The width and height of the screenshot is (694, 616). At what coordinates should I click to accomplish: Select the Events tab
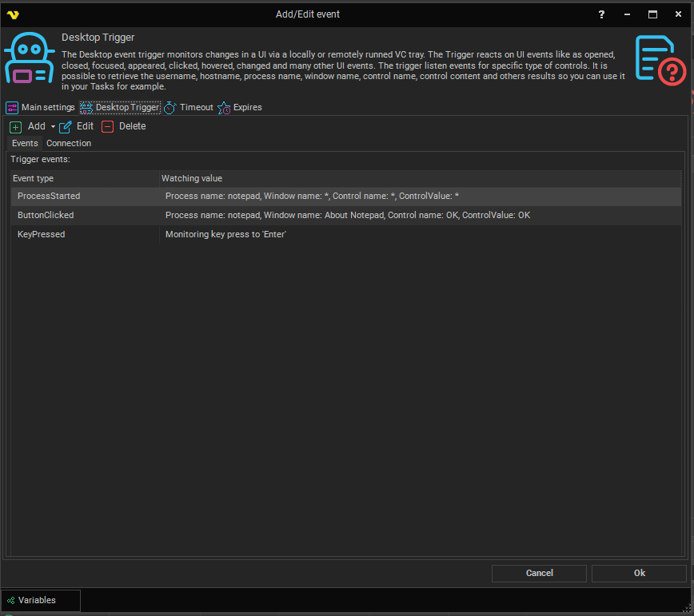tap(25, 144)
